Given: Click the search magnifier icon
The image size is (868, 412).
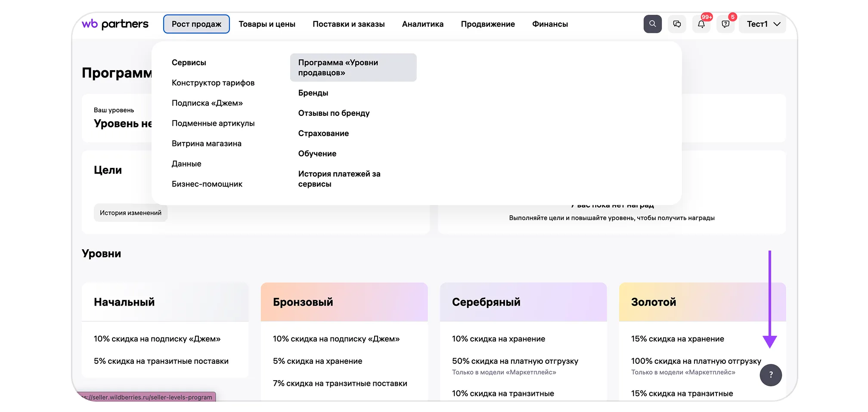Looking at the screenshot, I should pyautogui.click(x=652, y=24).
